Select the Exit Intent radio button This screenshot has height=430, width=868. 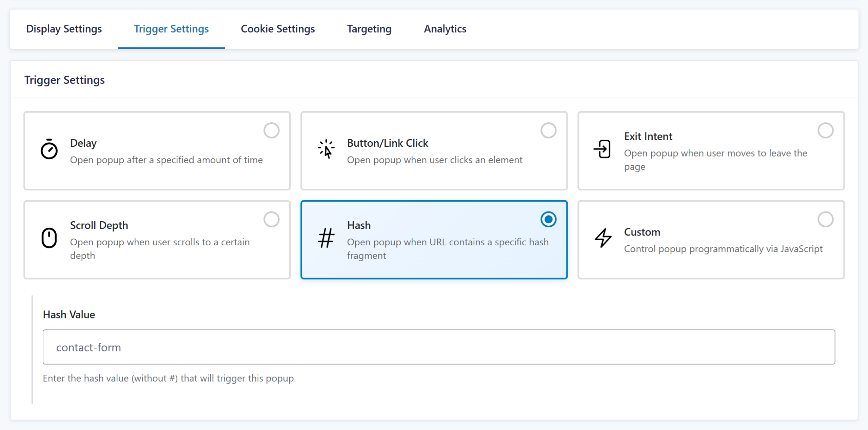coord(825,130)
